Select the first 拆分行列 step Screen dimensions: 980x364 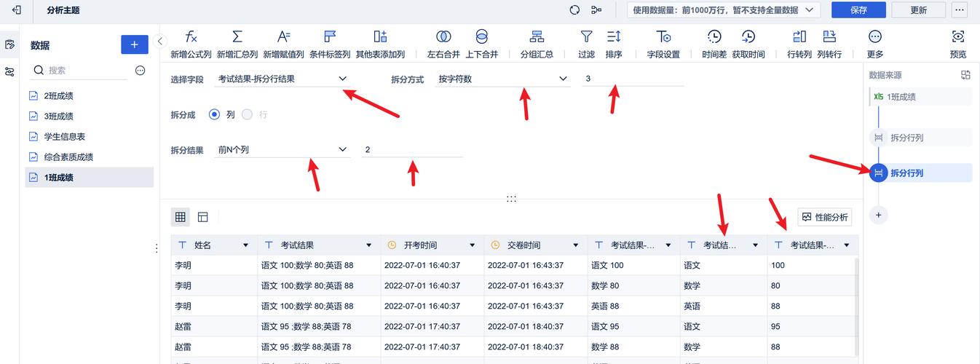tap(920, 138)
